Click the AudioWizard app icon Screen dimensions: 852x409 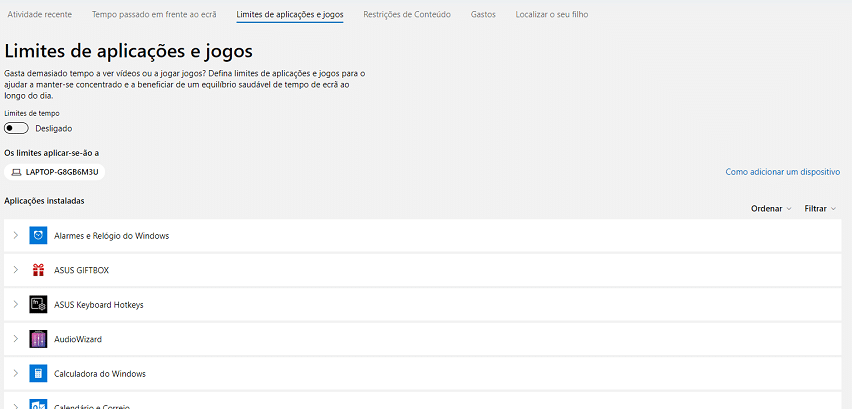(38, 339)
